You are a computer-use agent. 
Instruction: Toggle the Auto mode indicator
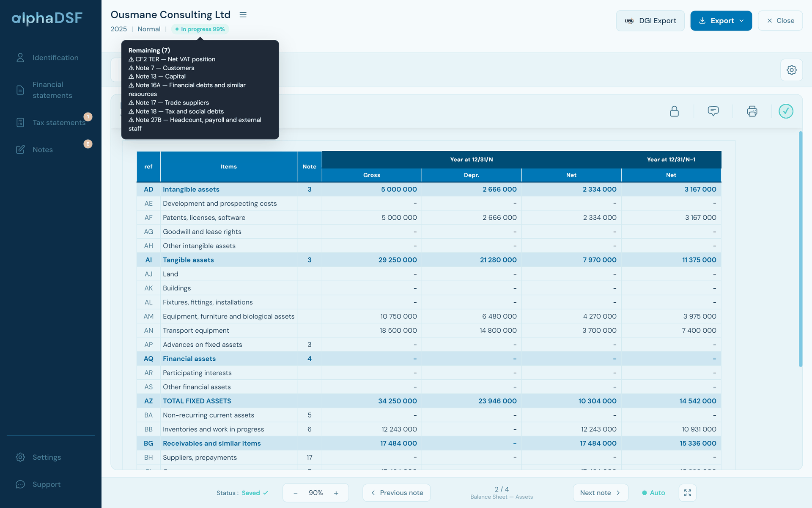pos(653,493)
